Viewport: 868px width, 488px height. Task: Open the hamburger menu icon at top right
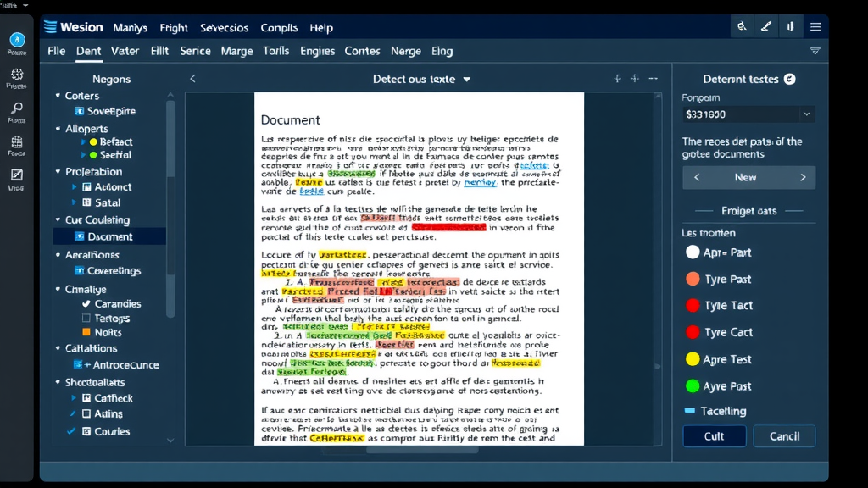click(815, 27)
